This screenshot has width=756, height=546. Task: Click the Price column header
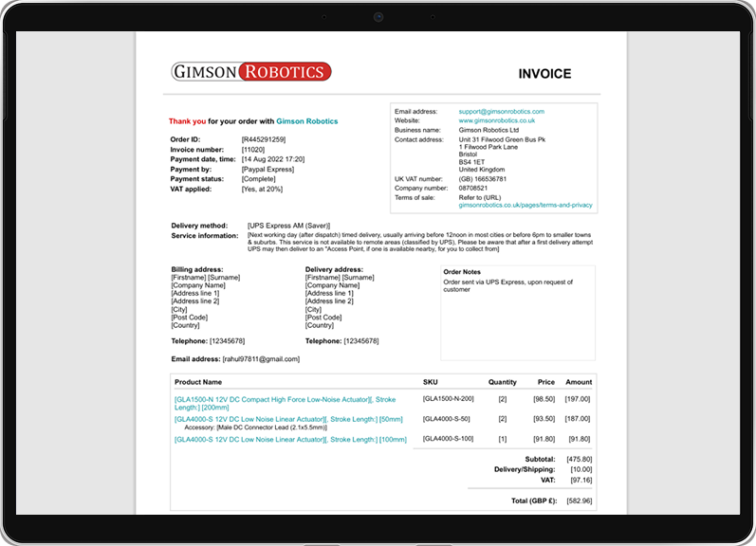pos(545,382)
